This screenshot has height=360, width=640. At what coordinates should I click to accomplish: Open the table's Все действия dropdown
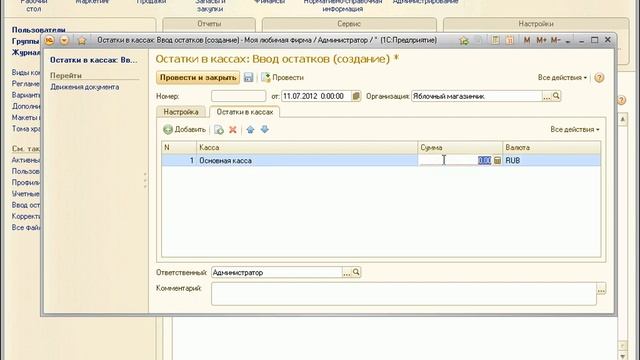[x=575, y=129]
